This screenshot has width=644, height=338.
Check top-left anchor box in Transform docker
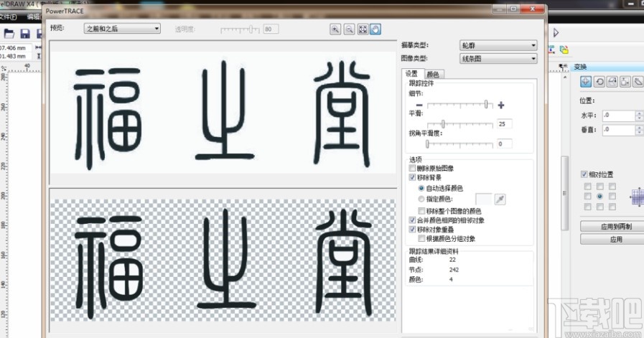pyautogui.click(x=588, y=187)
